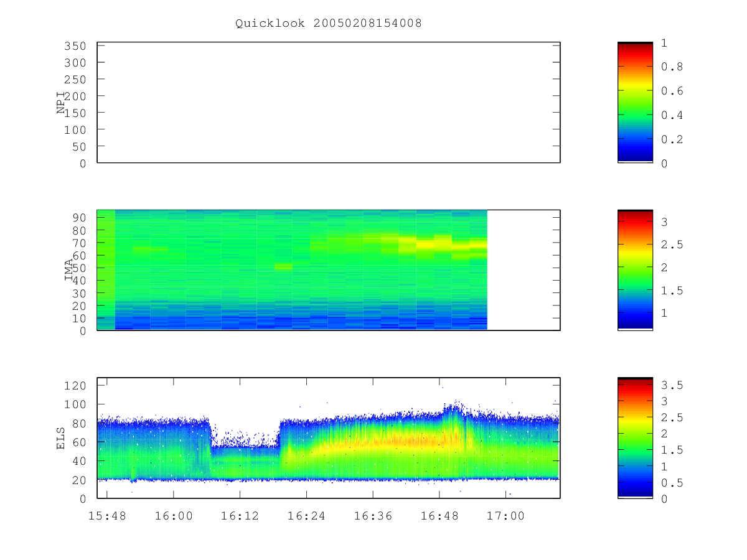Click inside the empty NPI plot panel
Image resolution: width=747 pixels, height=560 pixels.
click(329, 103)
